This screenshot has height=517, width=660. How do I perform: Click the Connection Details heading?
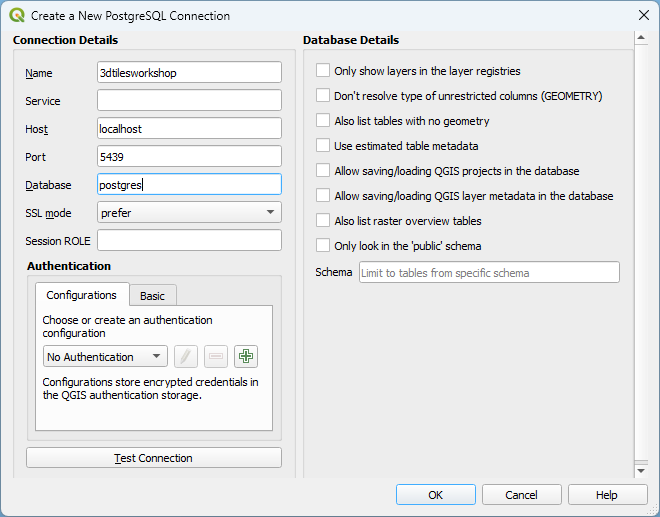pyautogui.click(x=65, y=40)
